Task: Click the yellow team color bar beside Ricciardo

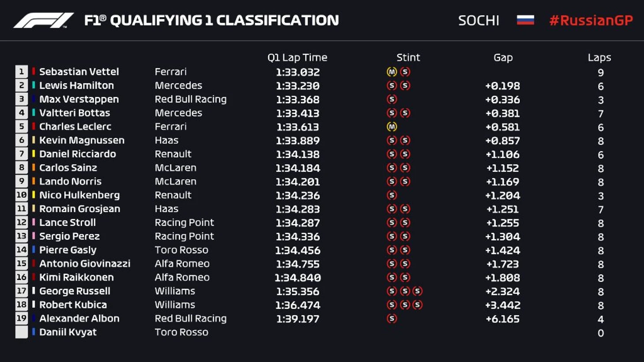Action: (34, 154)
